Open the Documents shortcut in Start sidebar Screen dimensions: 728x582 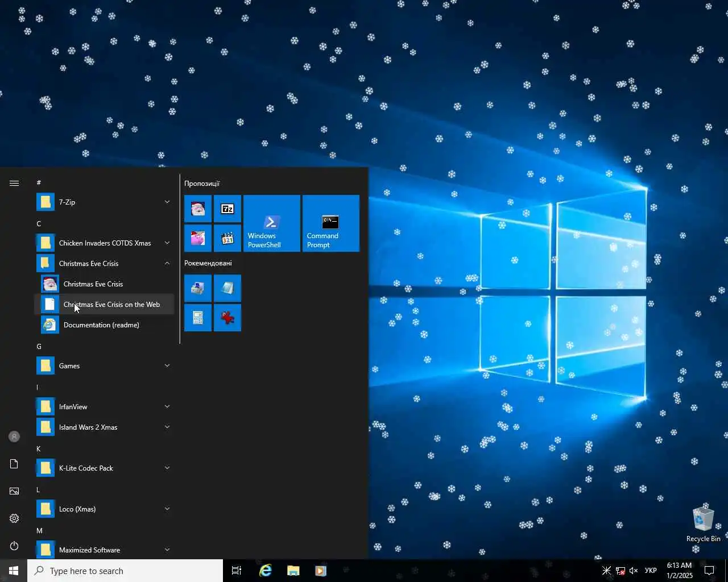coord(14,464)
